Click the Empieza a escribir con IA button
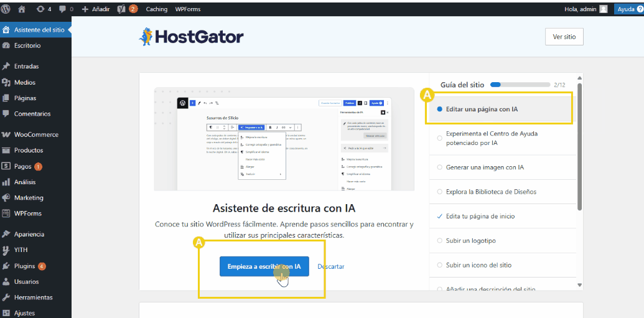Viewport: 644px width, 318px height. coord(264,266)
